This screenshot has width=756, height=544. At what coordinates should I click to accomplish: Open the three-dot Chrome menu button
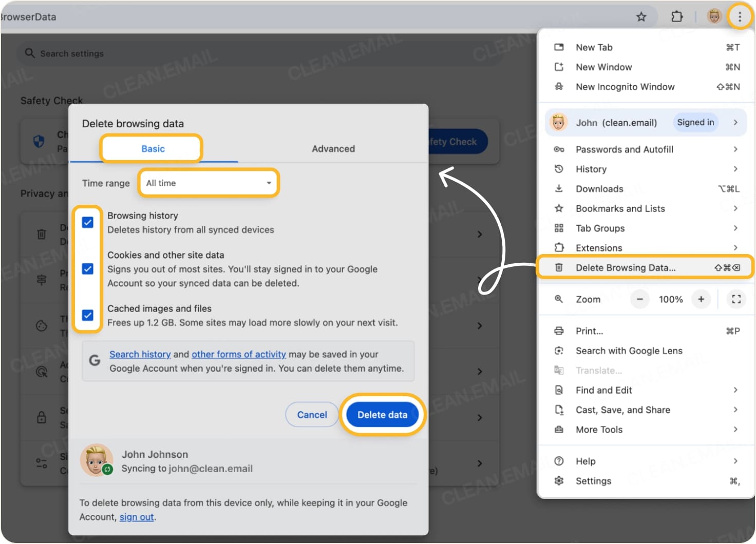[740, 16]
